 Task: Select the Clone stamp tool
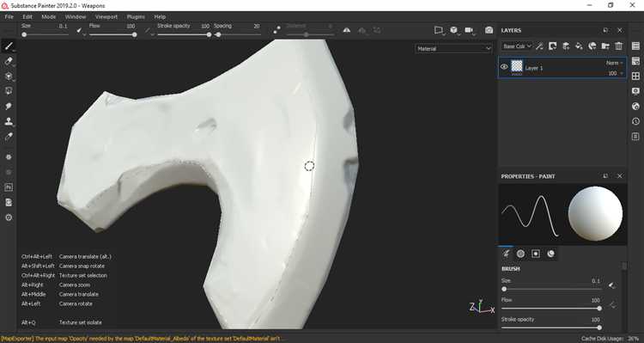tap(9, 121)
